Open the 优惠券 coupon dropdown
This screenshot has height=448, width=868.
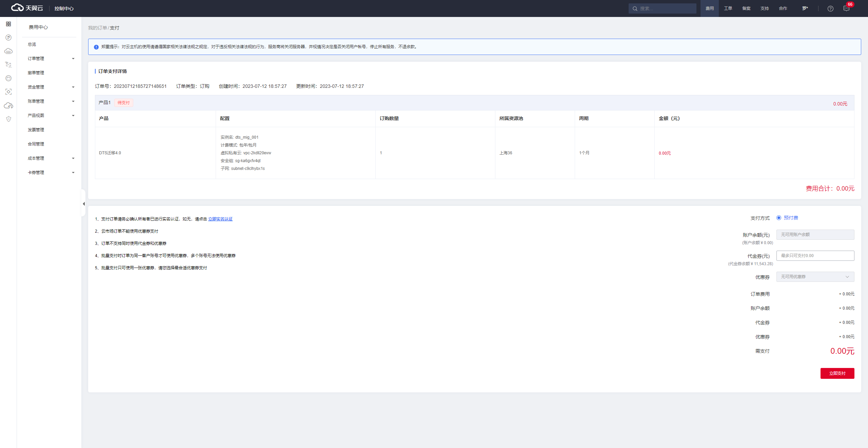coord(815,277)
